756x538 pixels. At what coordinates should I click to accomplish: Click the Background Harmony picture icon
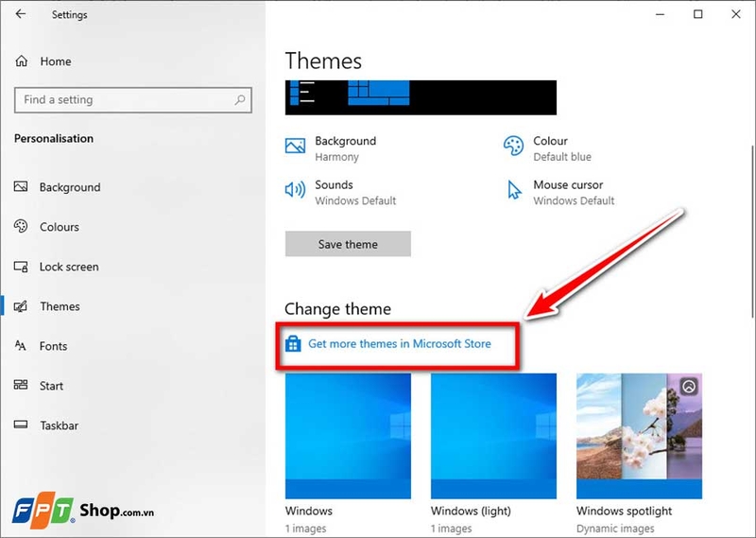(295, 146)
